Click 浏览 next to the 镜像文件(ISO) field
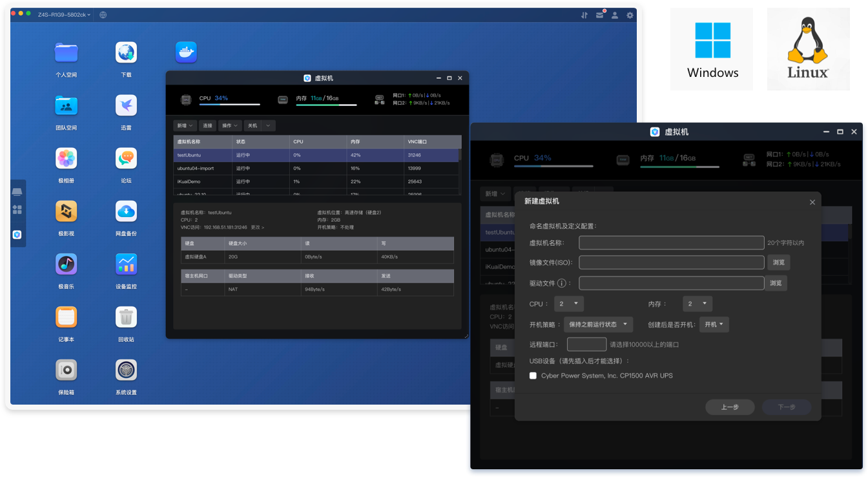Screen dimensions: 868x477 (x=778, y=262)
